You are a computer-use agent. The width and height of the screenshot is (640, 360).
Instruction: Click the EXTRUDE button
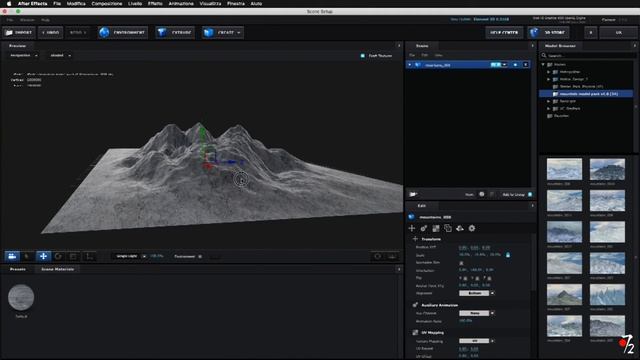(x=175, y=32)
